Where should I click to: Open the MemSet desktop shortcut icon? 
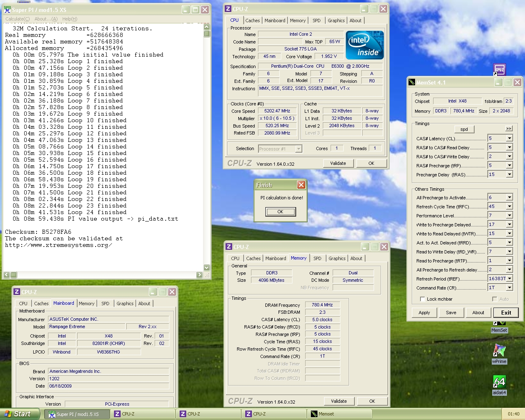[x=499, y=326]
